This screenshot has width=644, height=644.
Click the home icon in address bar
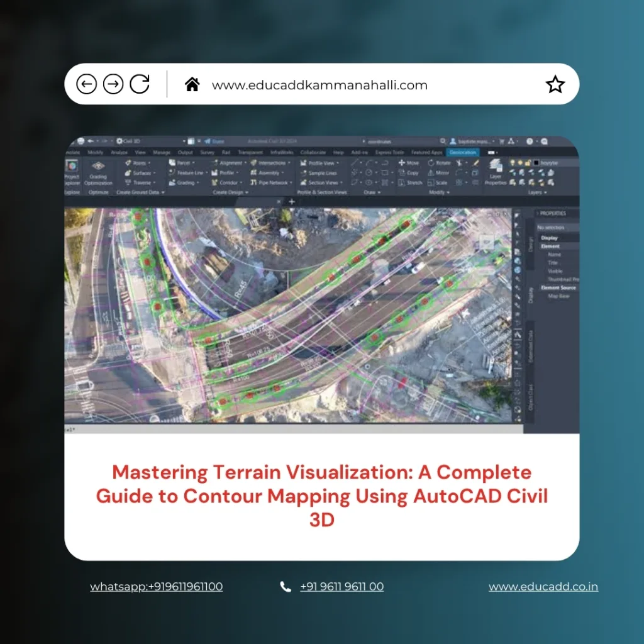[x=192, y=84]
